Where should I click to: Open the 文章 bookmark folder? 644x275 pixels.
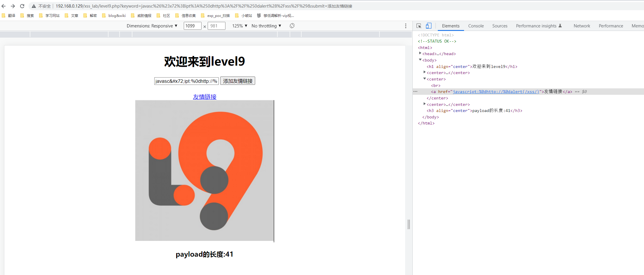(71, 15)
